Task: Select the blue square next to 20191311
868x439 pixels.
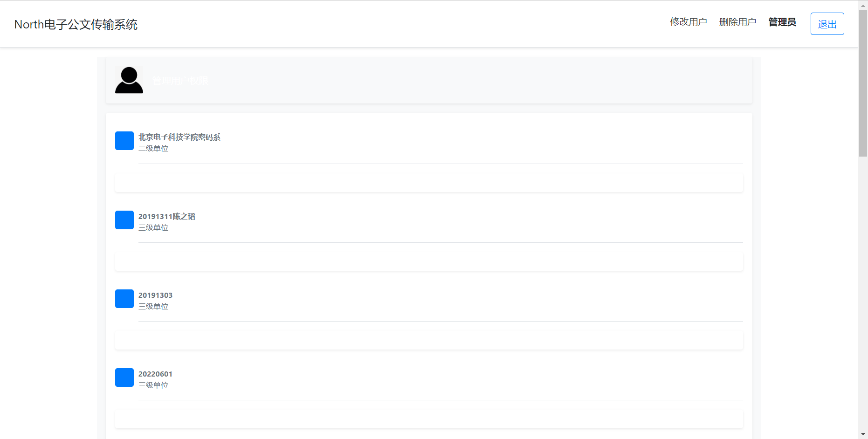Action: click(124, 220)
